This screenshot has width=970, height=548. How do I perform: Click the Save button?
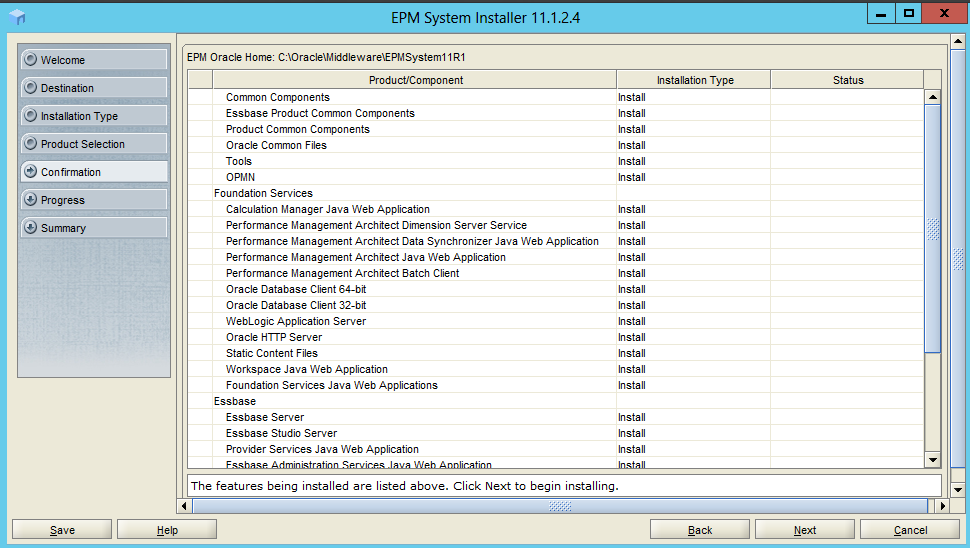(62, 529)
